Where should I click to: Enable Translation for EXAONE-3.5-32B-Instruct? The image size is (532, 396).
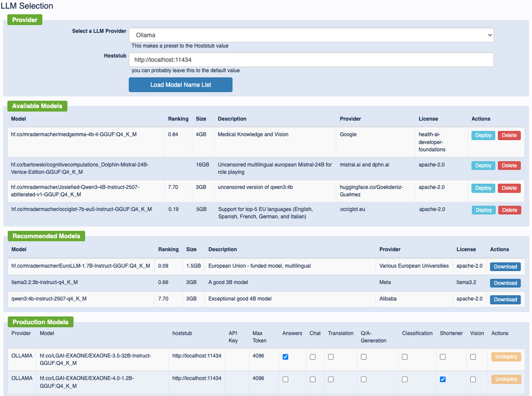click(x=331, y=357)
